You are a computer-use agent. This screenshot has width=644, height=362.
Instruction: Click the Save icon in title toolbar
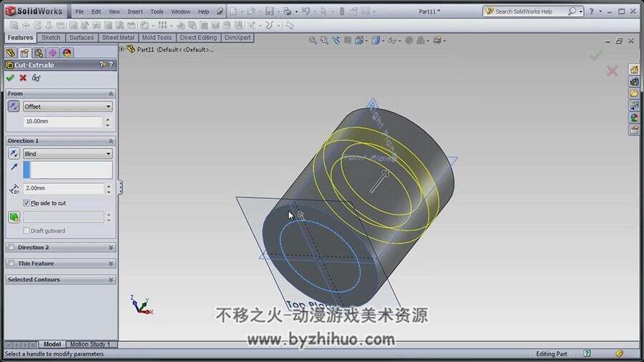270,11
